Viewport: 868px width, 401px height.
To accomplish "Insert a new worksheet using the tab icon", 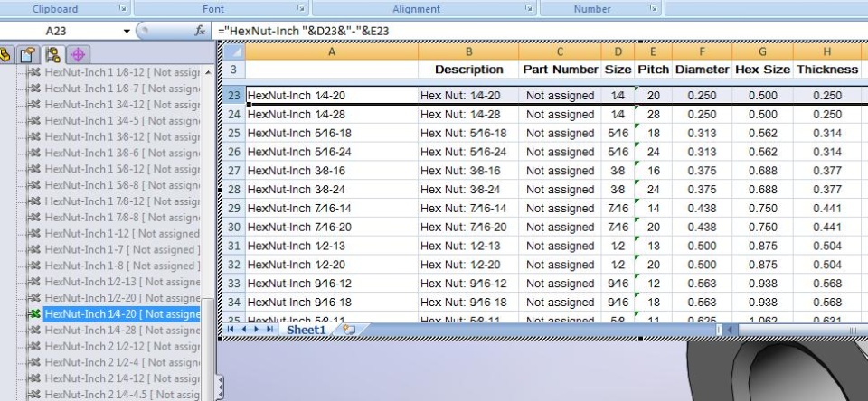I will point(348,330).
